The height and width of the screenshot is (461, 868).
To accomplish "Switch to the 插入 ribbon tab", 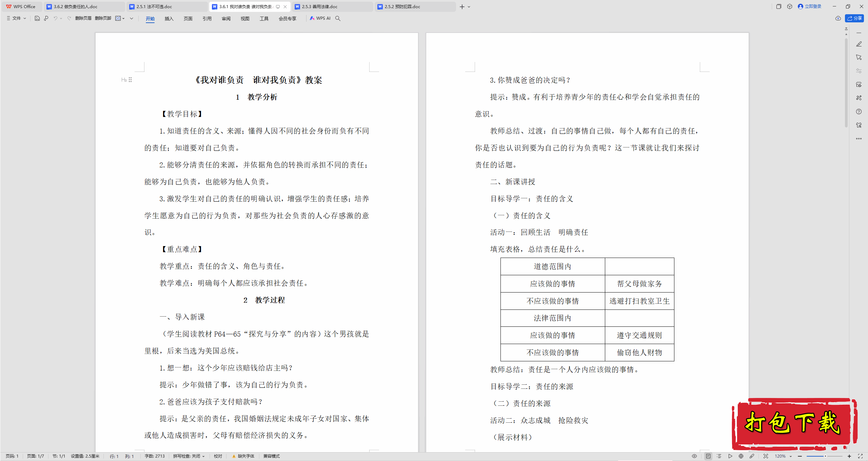I will click(x=169, y=19).
